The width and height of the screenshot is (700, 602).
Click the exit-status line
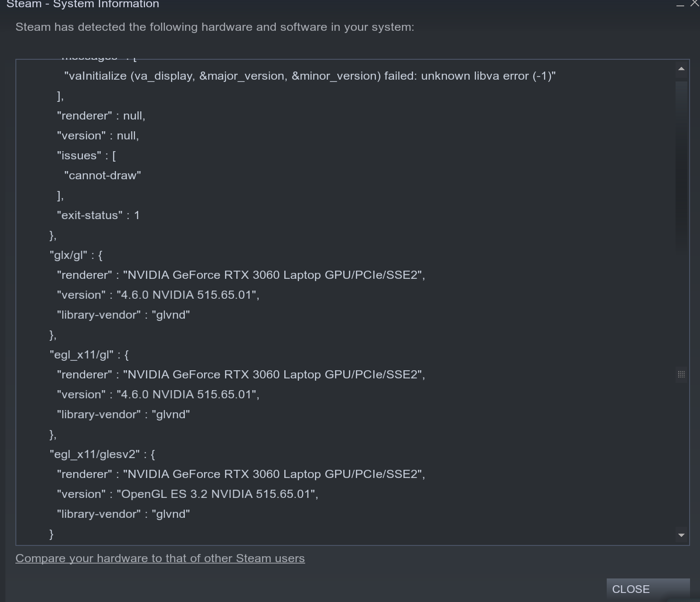pyautogui.click(x=98, y=215)
